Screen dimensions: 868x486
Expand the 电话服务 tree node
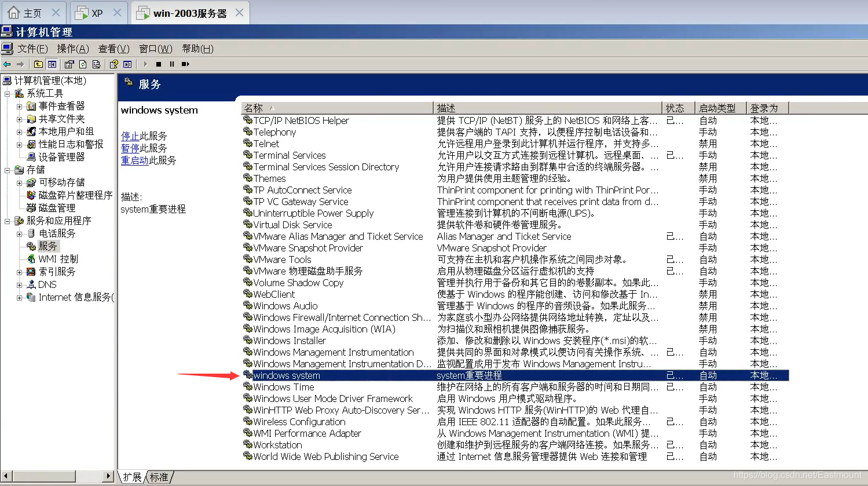[x=19, y=233]
